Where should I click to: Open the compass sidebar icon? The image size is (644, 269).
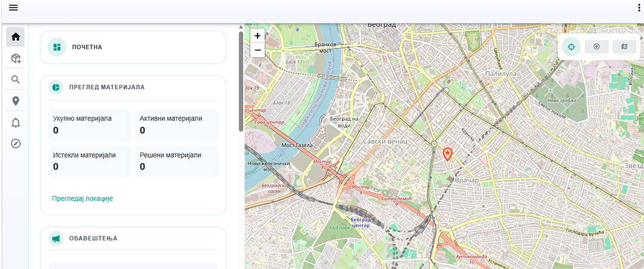[16, 143]
